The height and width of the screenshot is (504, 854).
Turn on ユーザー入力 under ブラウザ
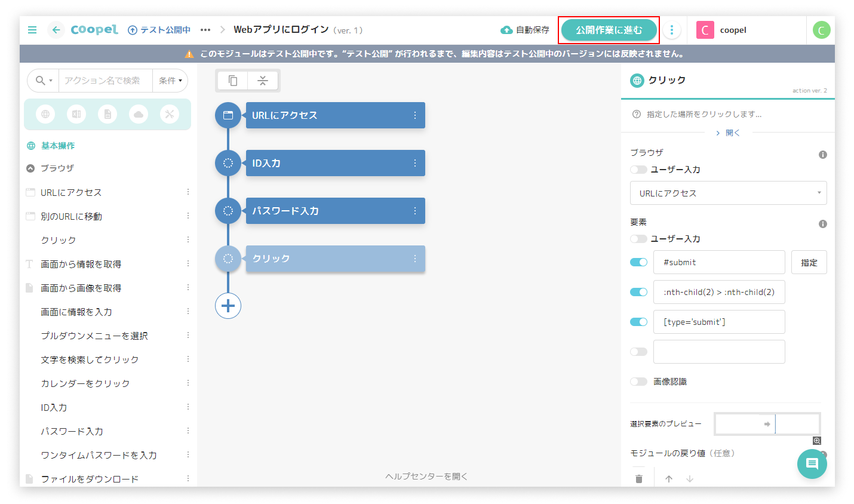[x=638, y=170]
